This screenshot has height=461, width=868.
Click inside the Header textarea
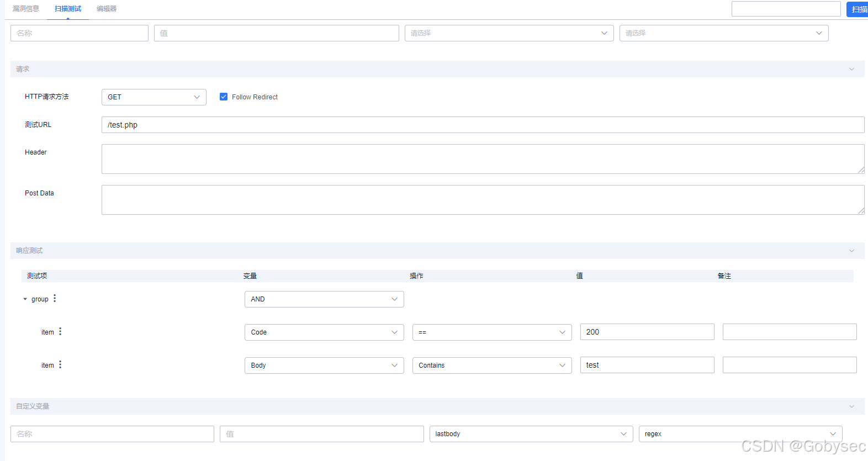tap(483, 159)
